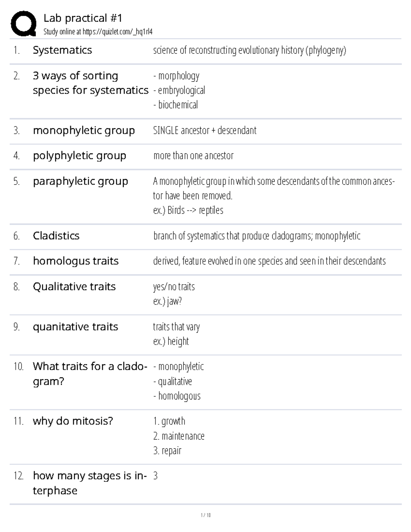Image resolution: width=411 pixels, height=532 pixels.
Task: Select the term "Systematics"
Action: 62,50
